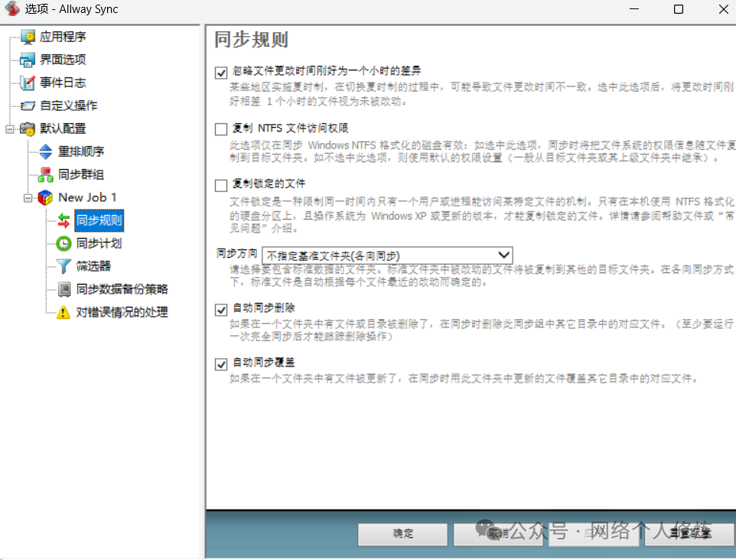This screenshot has width=736, height=560.
Task: Click the 对错误情况的处理 warning triangle icon
Action: click(64, 312)
